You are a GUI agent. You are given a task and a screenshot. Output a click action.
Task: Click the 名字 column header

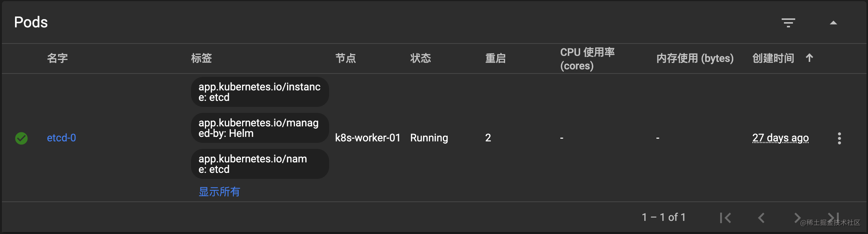point(57,58)
